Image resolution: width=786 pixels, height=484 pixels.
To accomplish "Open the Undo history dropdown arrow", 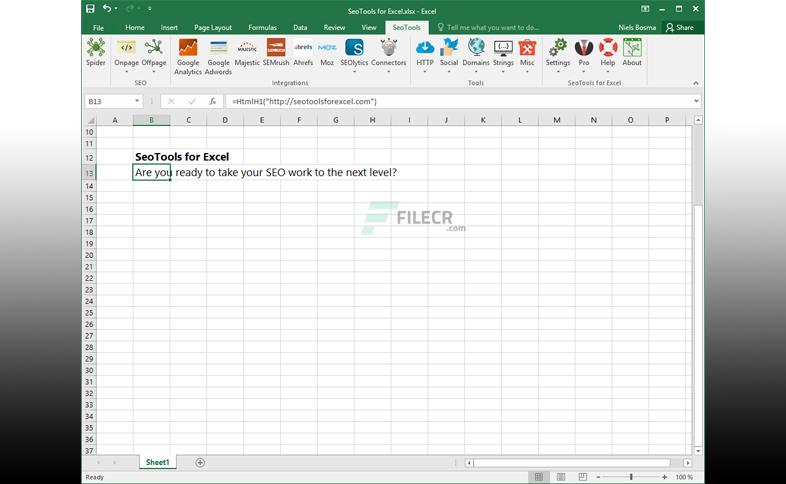I will tap(116, 9).
